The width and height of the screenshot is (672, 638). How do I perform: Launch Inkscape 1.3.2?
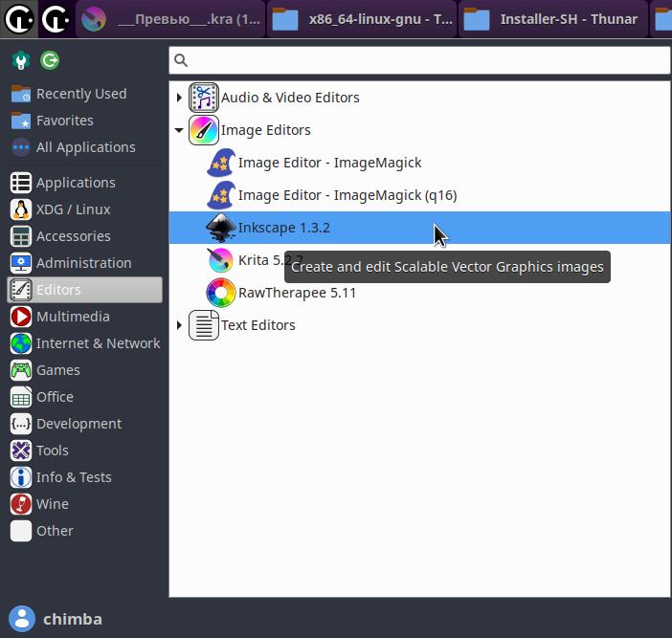point(419,228)
